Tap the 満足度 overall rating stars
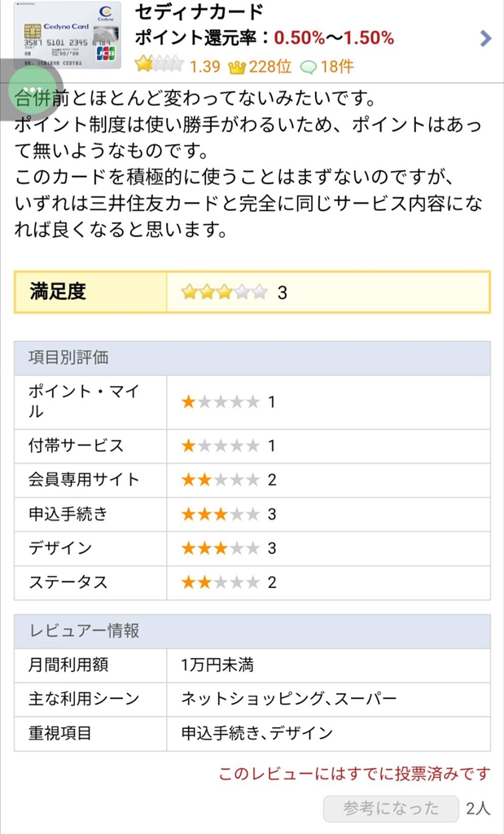The height and width of the screenshot is (834, 504). pos(224,292)
